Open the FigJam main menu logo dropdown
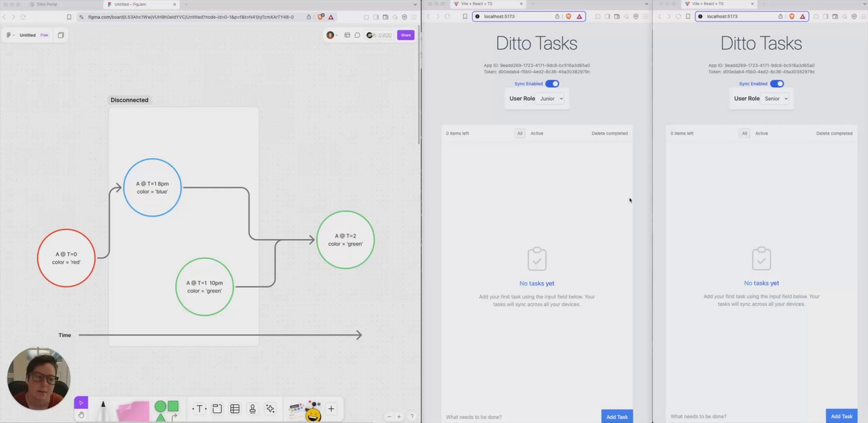 (x=10, y=35)
